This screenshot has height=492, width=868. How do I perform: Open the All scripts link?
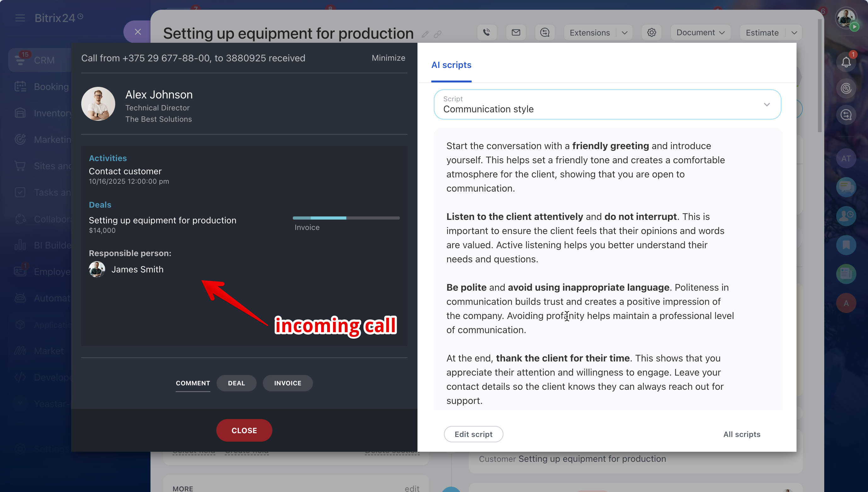click(741, 434)
